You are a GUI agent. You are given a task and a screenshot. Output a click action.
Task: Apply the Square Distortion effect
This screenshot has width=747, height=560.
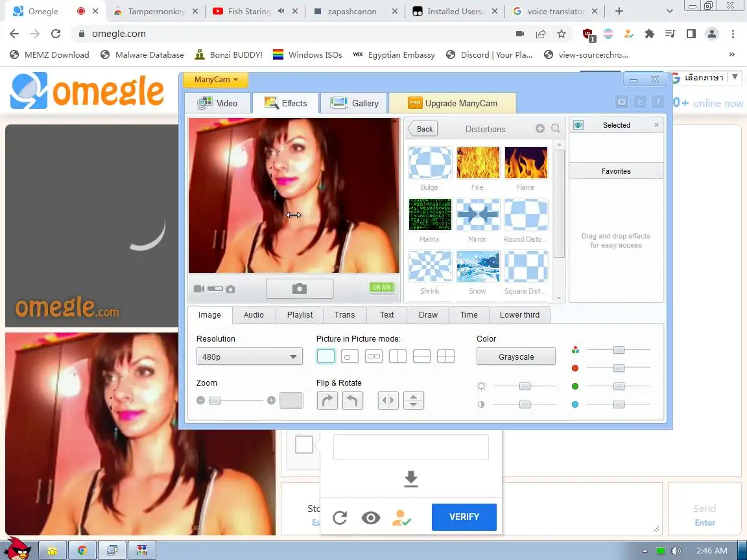(526, 266)
